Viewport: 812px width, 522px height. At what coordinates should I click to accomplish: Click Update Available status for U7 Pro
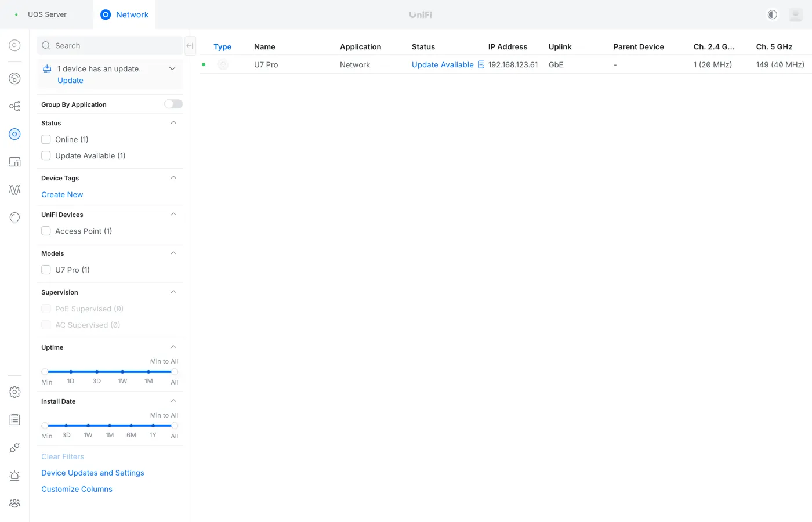(443, 65)
